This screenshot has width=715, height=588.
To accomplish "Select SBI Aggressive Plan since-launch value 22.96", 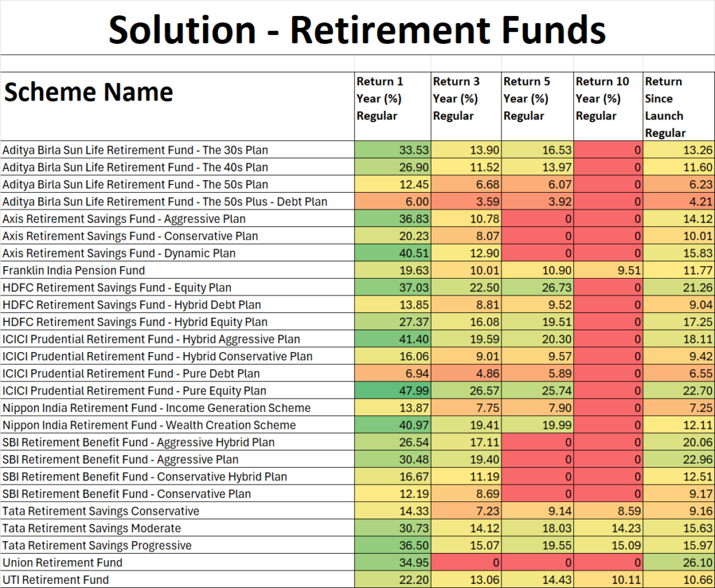I will (679, 460).
